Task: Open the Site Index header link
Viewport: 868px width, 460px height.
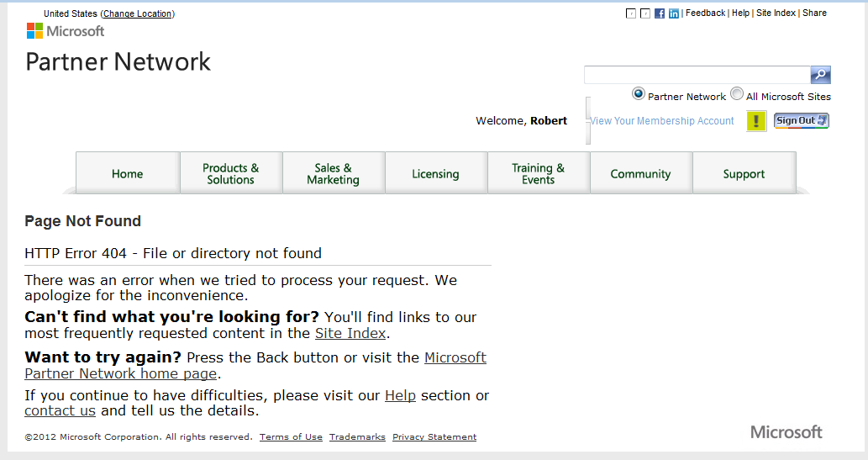Action: [776, 13]
